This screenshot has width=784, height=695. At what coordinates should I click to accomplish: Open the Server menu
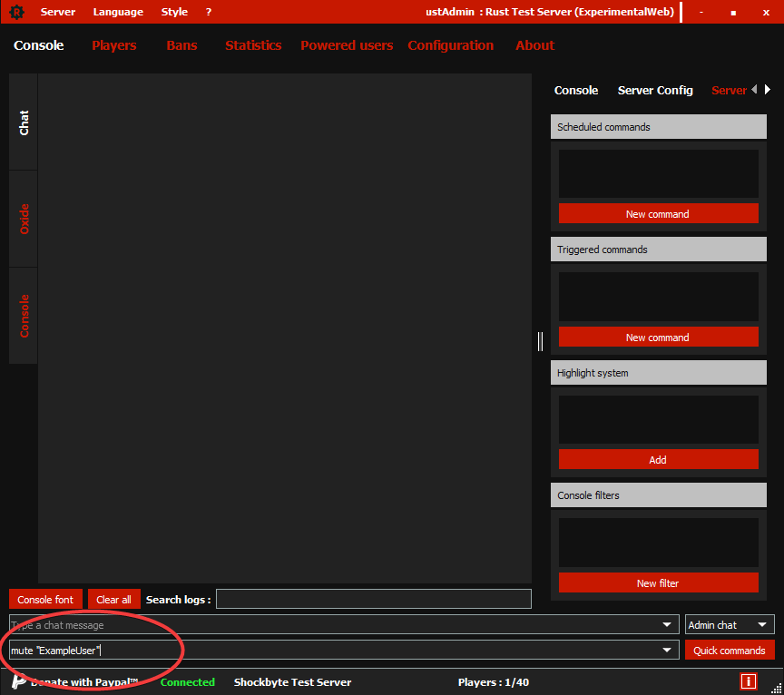(x=57, y=12)
